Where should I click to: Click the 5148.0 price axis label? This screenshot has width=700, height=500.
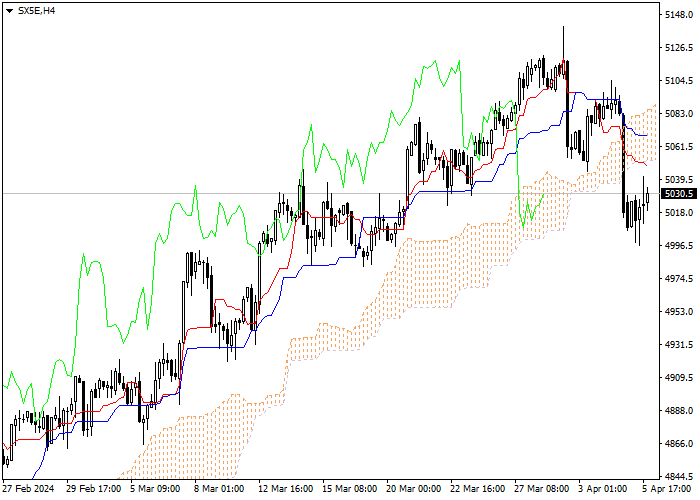[x=679, y=15]
